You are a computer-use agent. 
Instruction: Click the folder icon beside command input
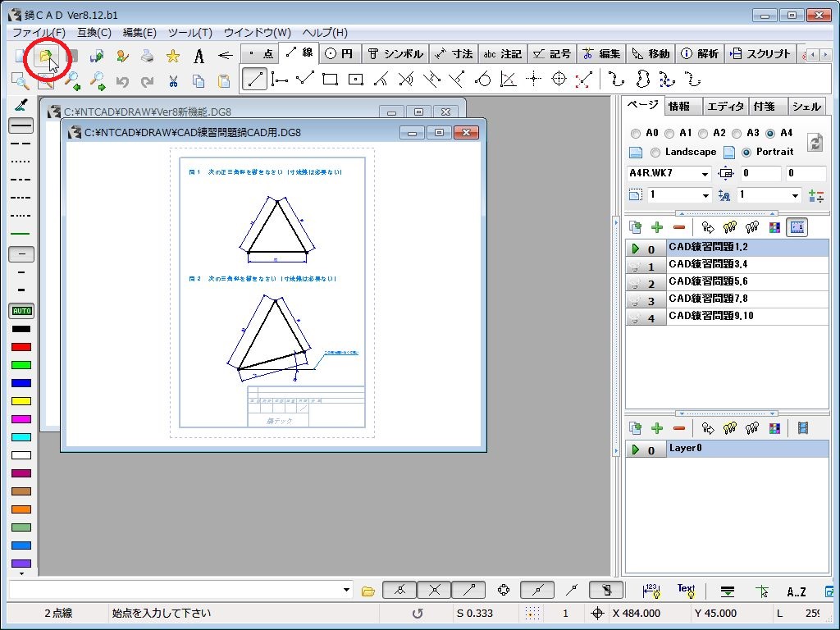368,591
